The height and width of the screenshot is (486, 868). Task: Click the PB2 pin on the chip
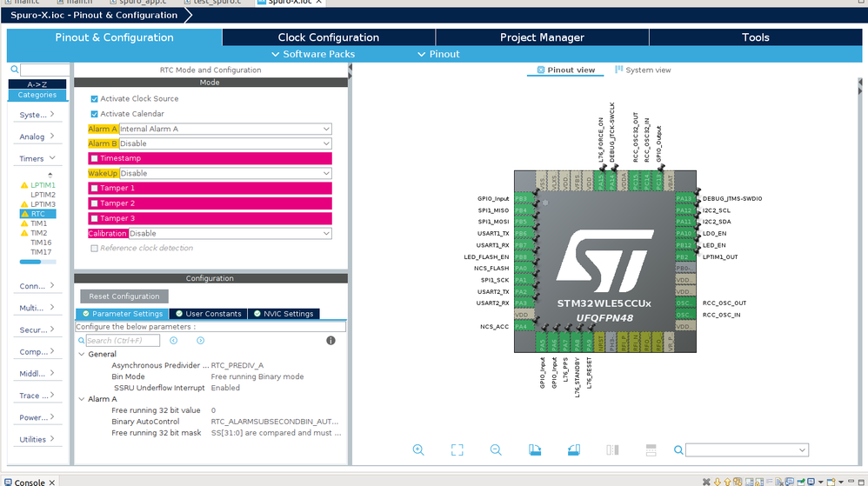click(684, 256)
